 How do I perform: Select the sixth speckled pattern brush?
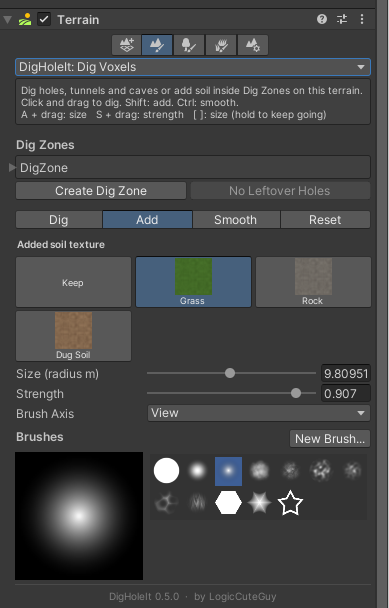click(x=322, y=471)
